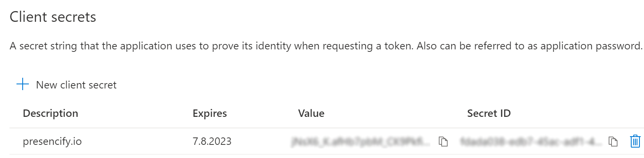The height and width of the screenshot is (158, 644).
Task: Click the Client secrets heading
Action: tap(53, 17)
